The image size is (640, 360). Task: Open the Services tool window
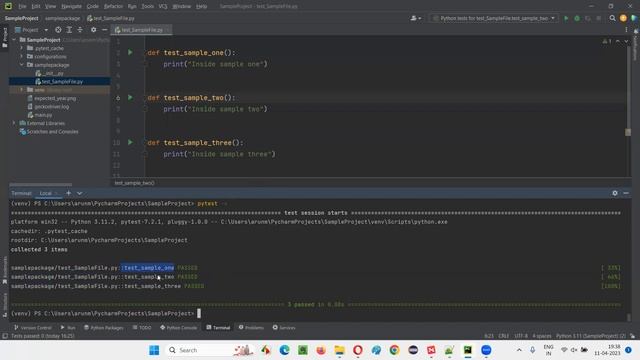point(284,327)
